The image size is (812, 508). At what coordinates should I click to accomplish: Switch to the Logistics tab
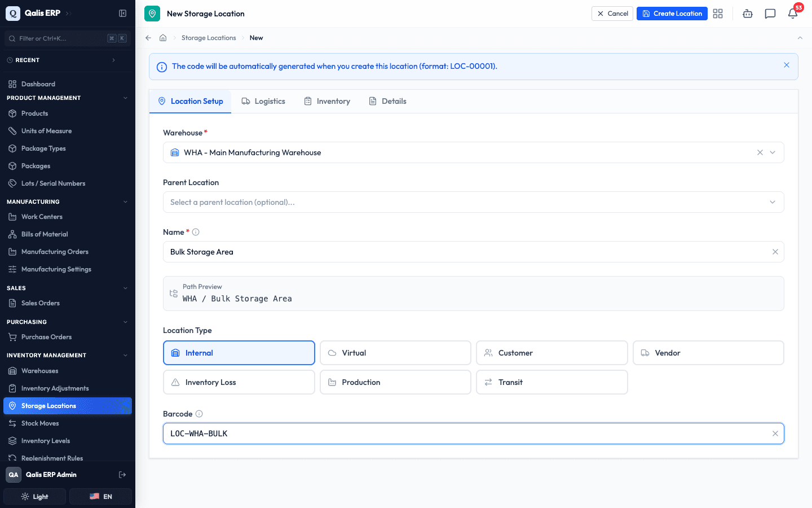[263, 101]
